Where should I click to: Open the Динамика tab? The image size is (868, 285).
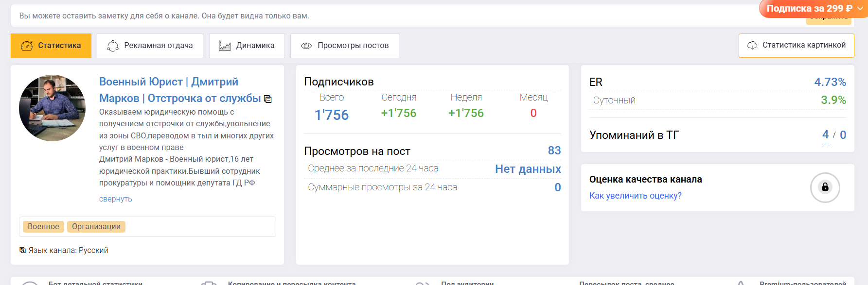click(x=247, y=46)
